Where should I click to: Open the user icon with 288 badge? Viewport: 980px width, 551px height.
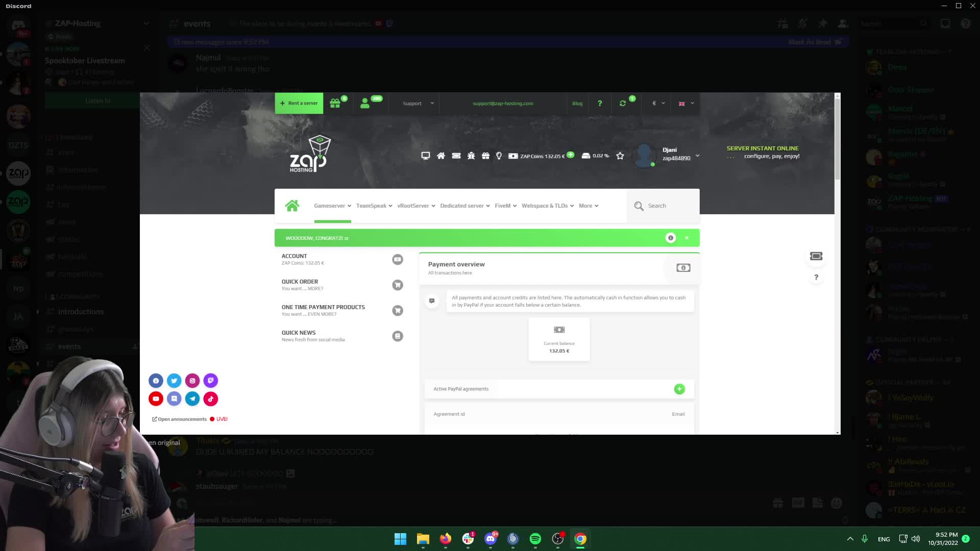365,104
